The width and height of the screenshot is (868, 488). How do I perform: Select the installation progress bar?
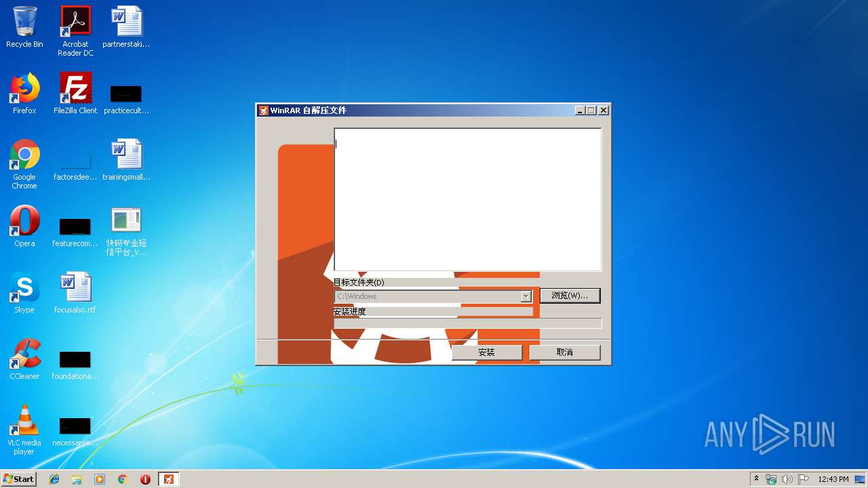click(467, 323)
